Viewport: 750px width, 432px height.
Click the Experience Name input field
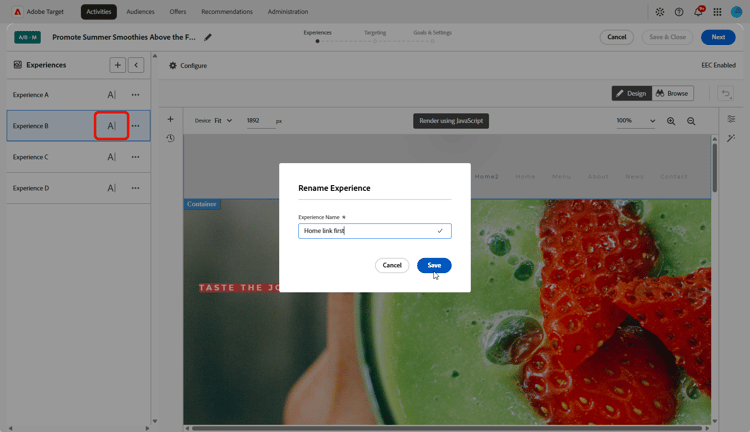click(375, 231)
